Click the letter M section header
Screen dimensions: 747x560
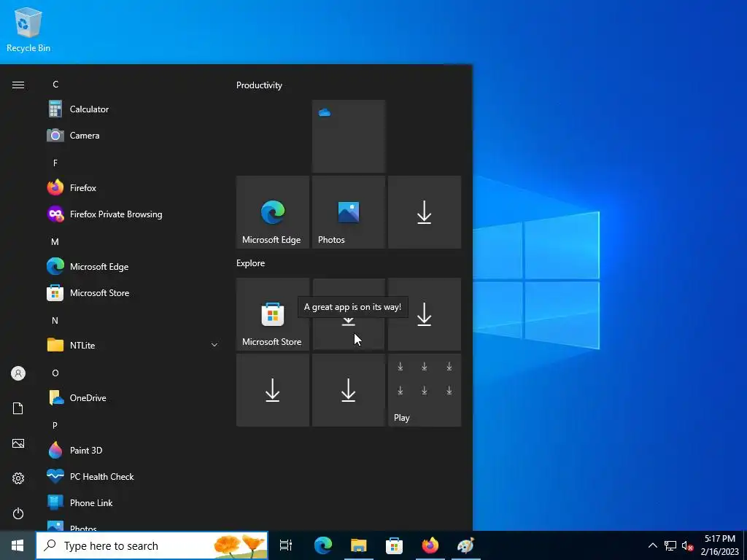(x=55, y=242)
